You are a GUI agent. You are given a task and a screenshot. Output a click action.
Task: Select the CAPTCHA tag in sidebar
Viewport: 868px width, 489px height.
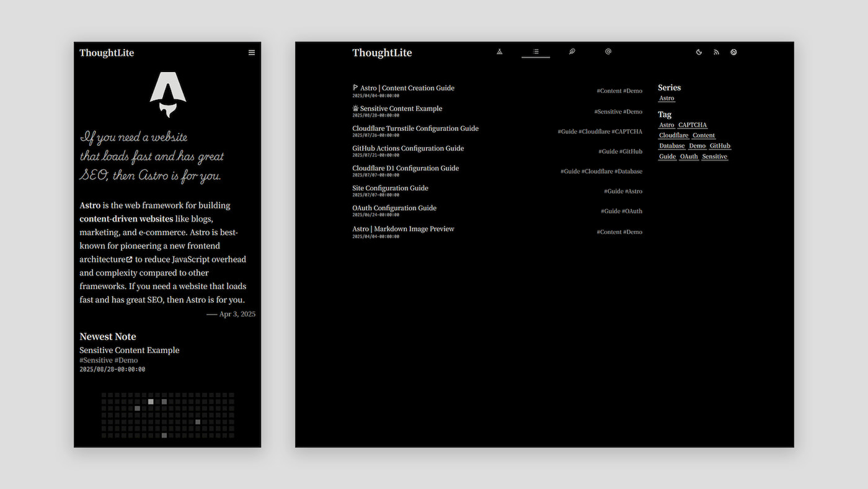[692, 125]
